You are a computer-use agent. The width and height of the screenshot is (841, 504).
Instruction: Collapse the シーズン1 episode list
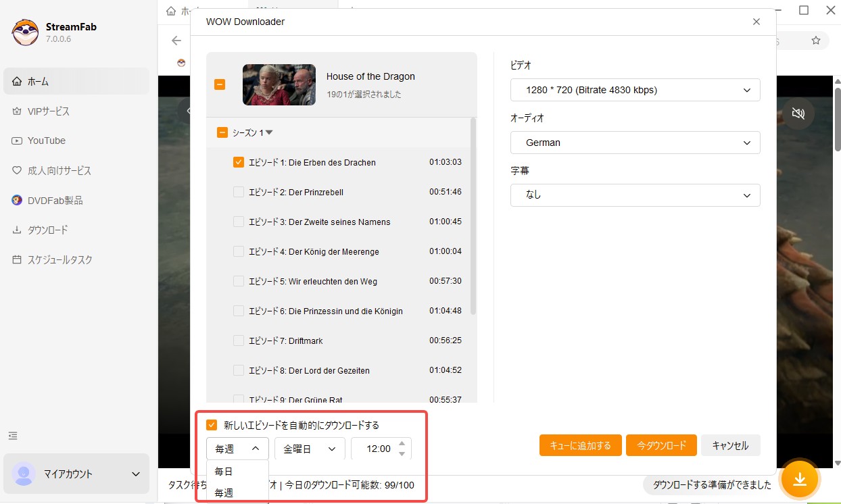tap(269, 132)
